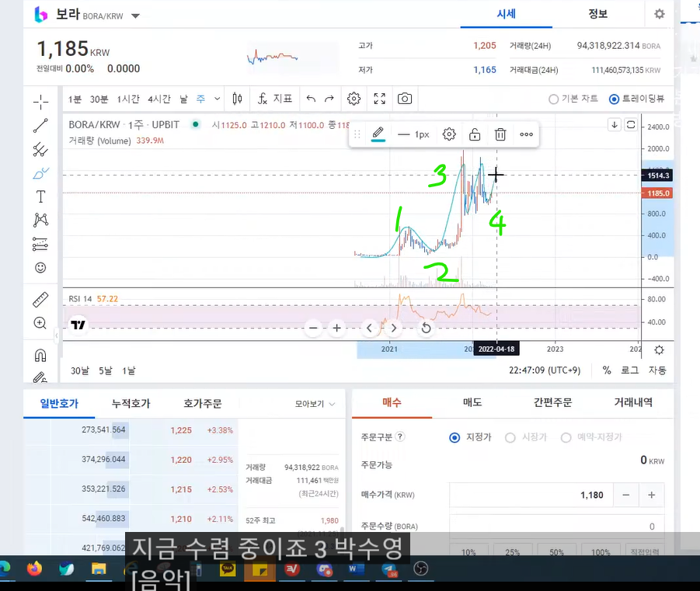Open time axis settings gear

[x=659, y=350]
